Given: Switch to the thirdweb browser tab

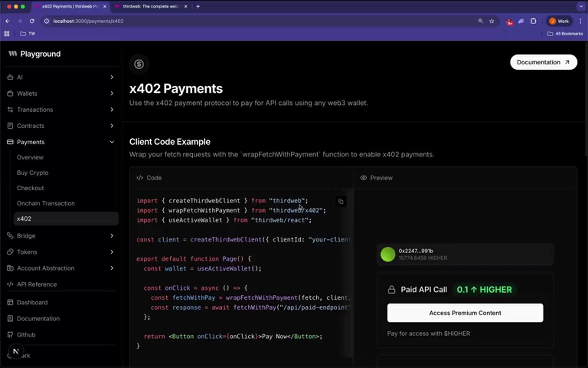Looking at the screenshot, I should 150,6.
